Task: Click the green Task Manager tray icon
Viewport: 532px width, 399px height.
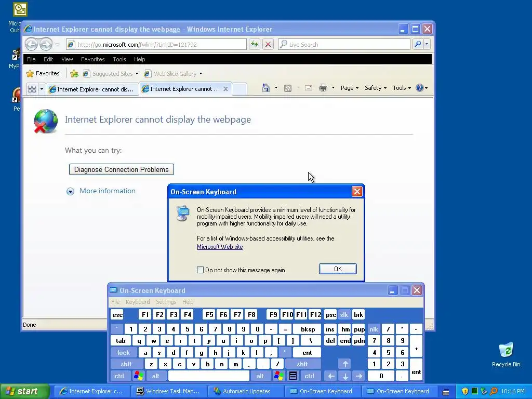Action: coord(475,391)
